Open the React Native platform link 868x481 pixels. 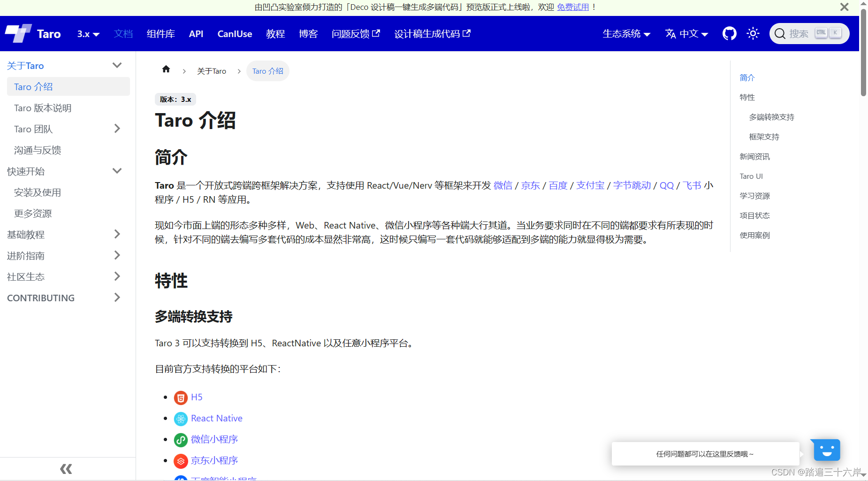click(217, 418)
